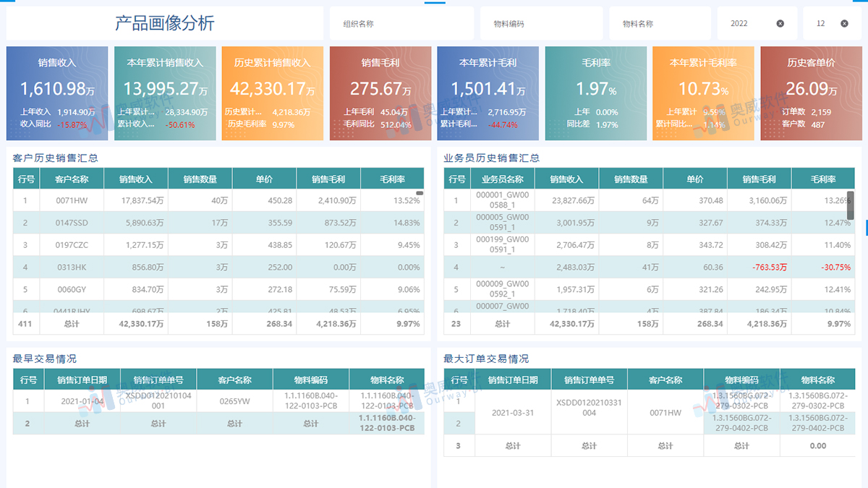868x488 pixels.
Task: Click 销售订单日期 header in 最早交易情况 table
Action: point(82,380)
